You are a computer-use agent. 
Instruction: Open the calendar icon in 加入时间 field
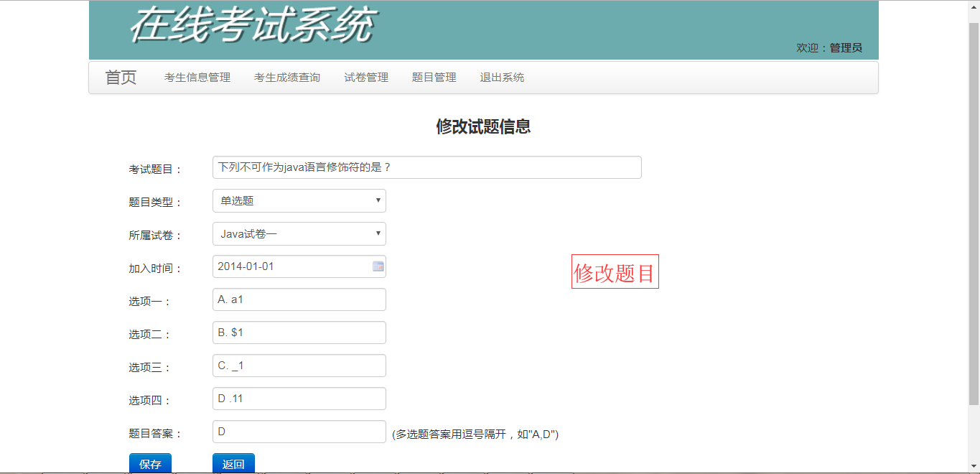click(x=378, y=266)
